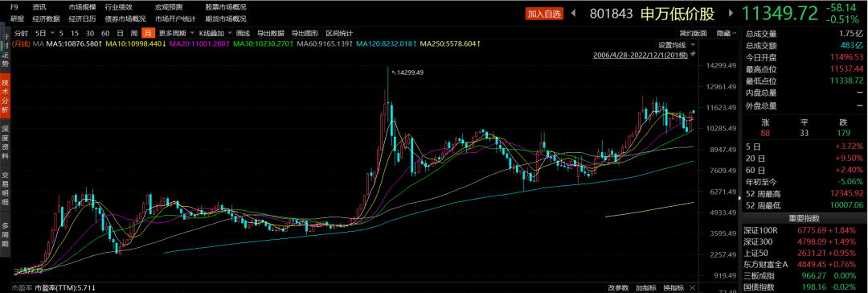Open 研报 research reports
The width and height of the screenshot is (868, 293).
[17, 19]
